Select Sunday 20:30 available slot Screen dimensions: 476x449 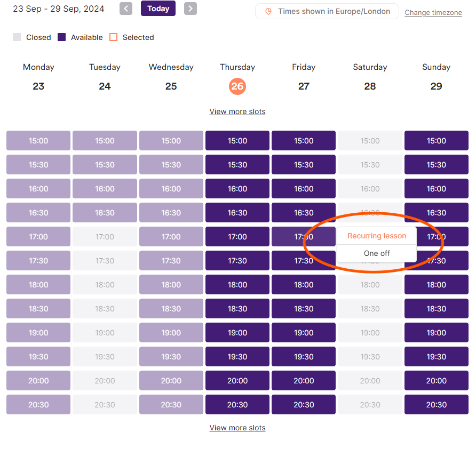(436, 405)
